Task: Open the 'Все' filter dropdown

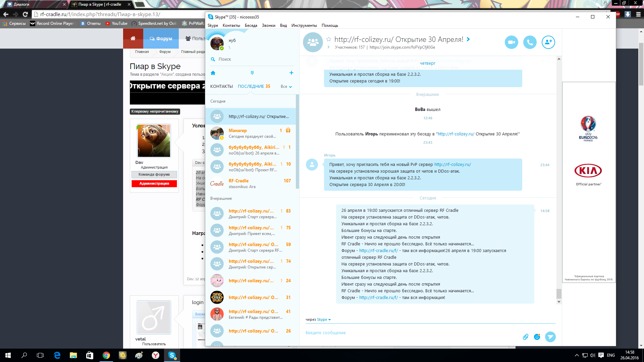Action: [x=286, y=86]
